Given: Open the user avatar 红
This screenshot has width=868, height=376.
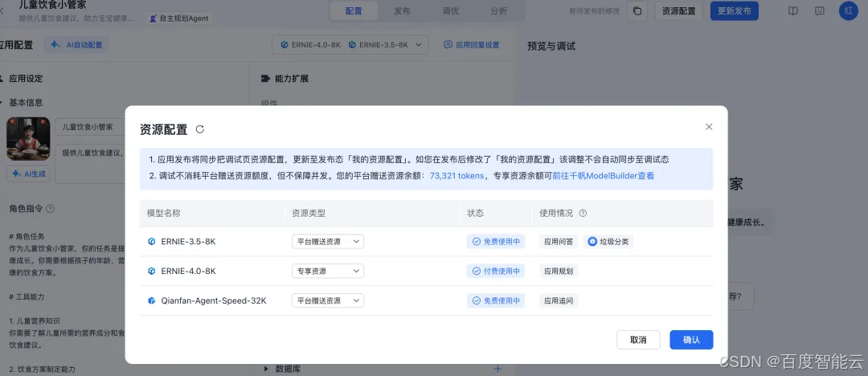Looking at the screenshot, I should pos(848,11).
